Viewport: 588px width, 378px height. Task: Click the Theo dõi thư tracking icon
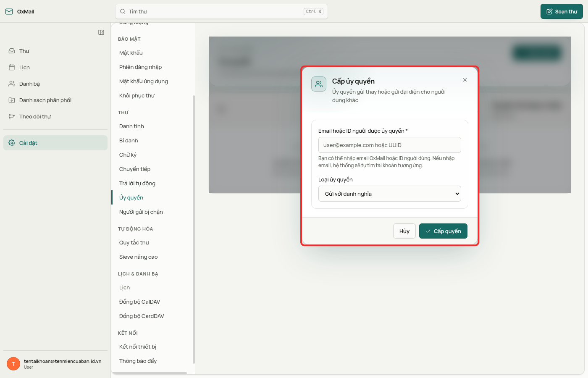(x=12, y=116)
